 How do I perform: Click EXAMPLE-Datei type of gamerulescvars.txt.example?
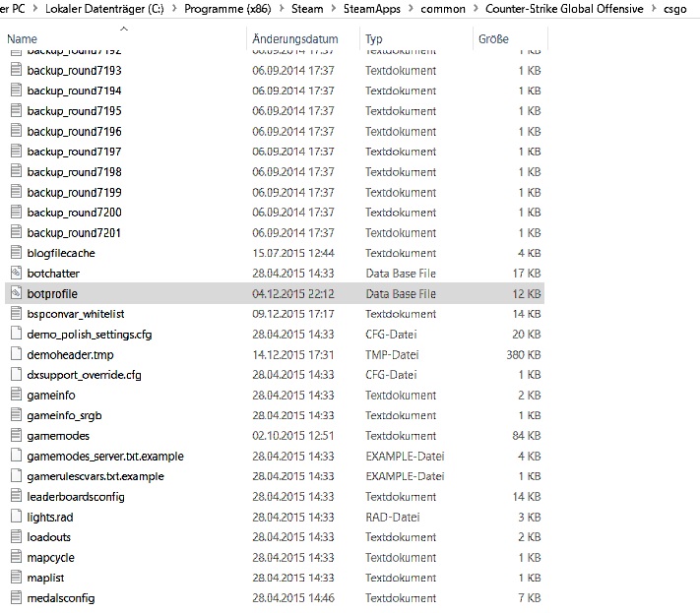(x=405, y=476)
